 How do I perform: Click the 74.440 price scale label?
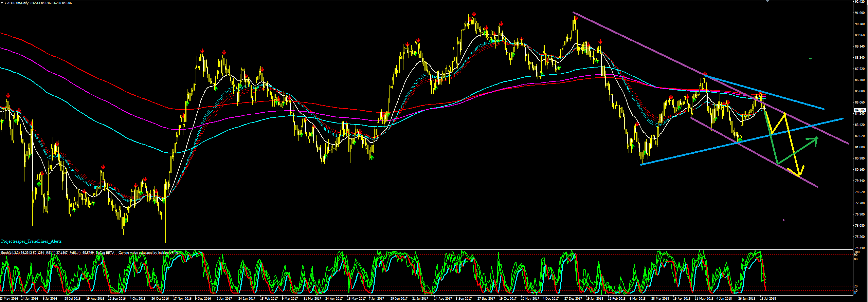[860, 248]
